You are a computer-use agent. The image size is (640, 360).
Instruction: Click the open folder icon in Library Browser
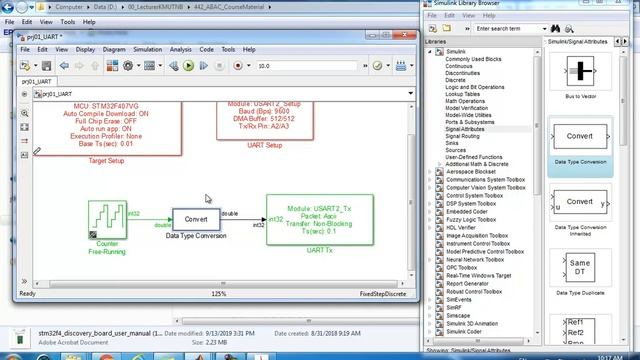[447, 29]
